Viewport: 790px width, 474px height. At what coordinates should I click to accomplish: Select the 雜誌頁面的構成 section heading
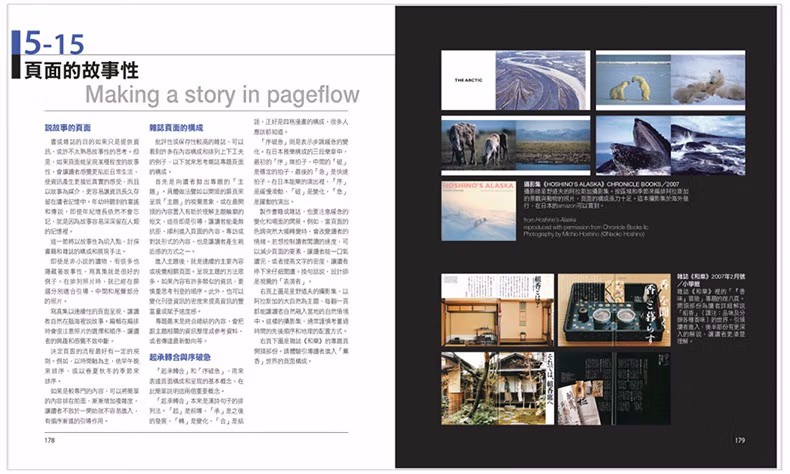[177, 128]
